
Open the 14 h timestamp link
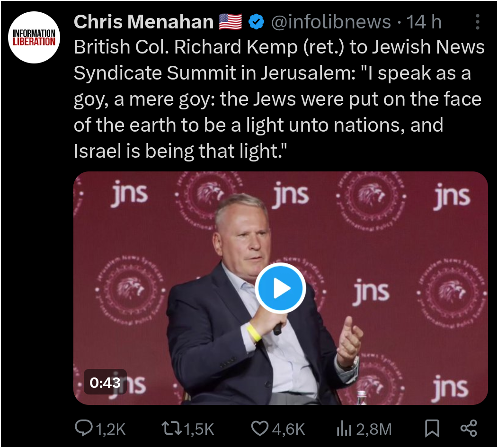pos(424,22)
